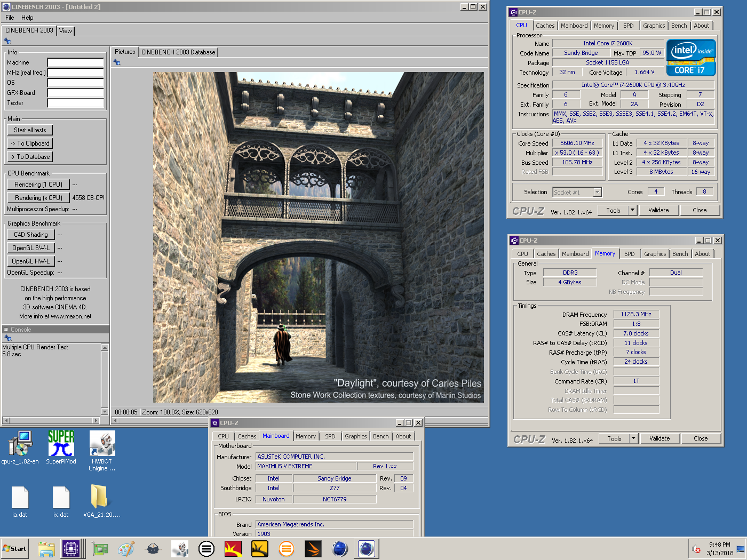Click the pin icon under the Pictures tab
The width and height of the screenshot is (747, 560).
117,62
